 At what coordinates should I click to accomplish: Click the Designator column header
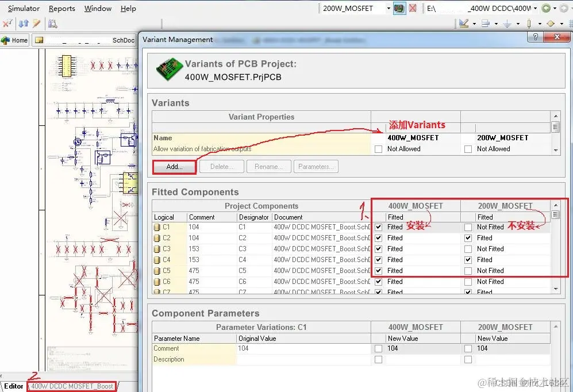[x=253, y=217]
